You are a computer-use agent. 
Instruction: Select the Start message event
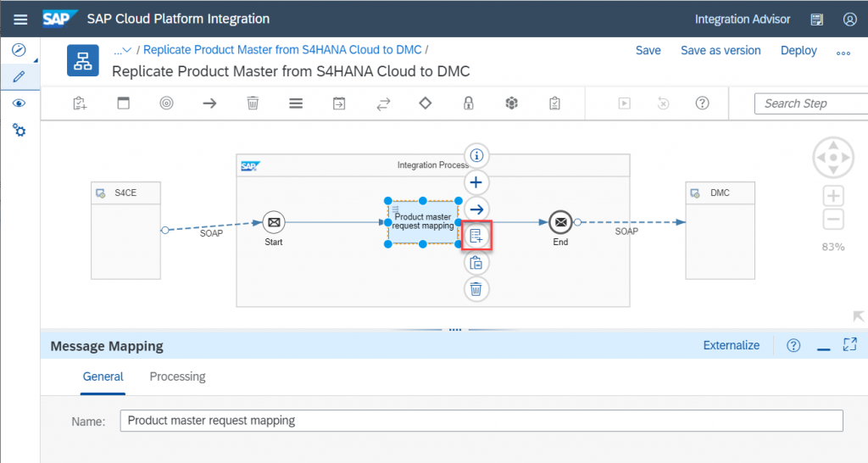pyautogui.click(x=274, y=222)
